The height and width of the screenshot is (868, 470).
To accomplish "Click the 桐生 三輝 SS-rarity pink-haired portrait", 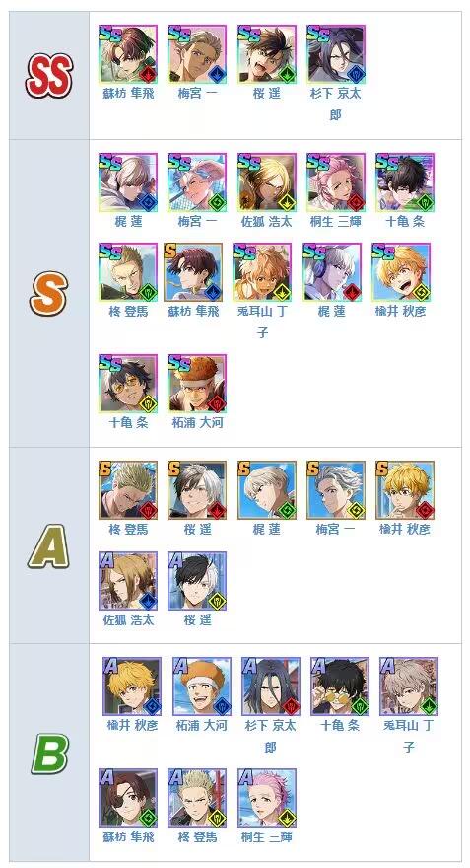I will [336, 182].
